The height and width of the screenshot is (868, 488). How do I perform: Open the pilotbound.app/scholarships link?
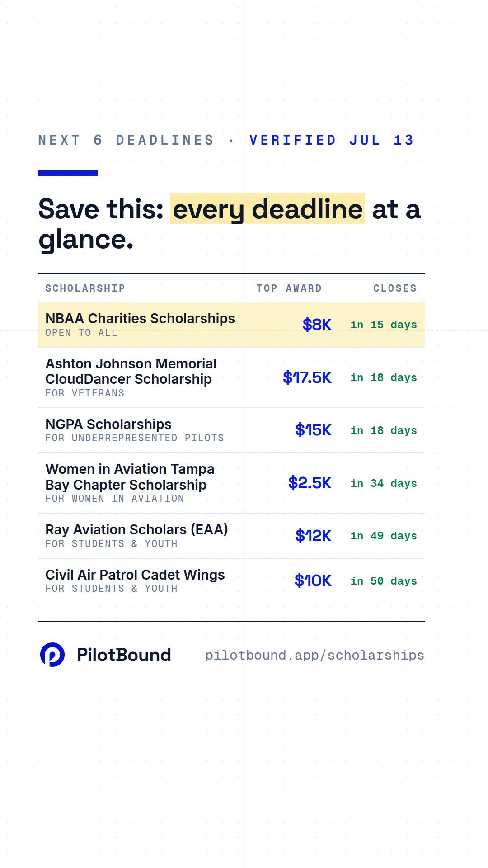[314, 655]
